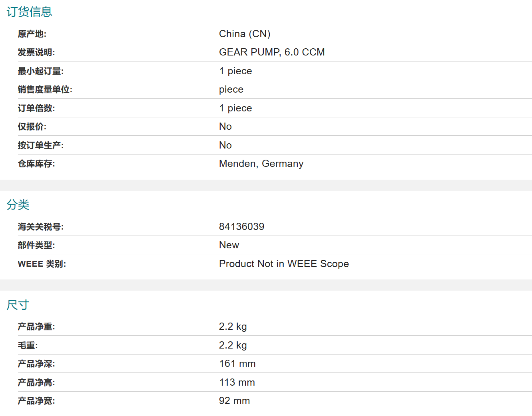Image resolution: width=532 pixels, height=416 pixels.
Task: Click the 92 mm net width value
Action: (x=234, y=401)
